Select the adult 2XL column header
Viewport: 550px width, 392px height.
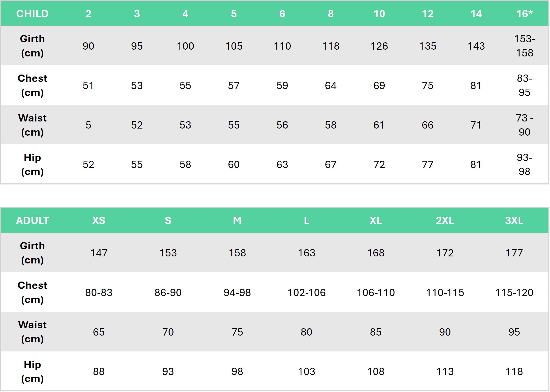coord(445,221)
